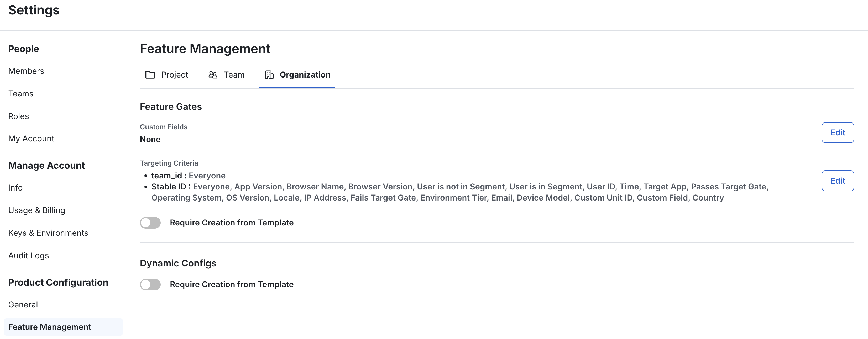
Task: Switch to the Project tab
Action: [174, 75]
